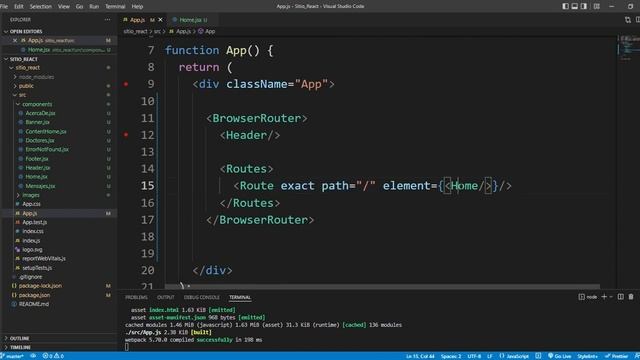Switch to the PROBLEMS panel tab

click(136, 298)
